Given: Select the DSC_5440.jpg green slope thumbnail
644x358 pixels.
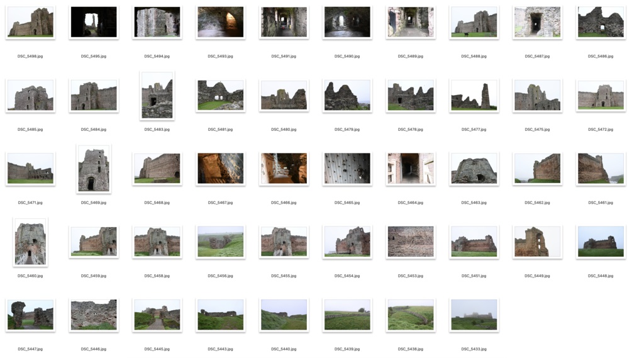Looking at the screenshot, I should coord(284,315).
